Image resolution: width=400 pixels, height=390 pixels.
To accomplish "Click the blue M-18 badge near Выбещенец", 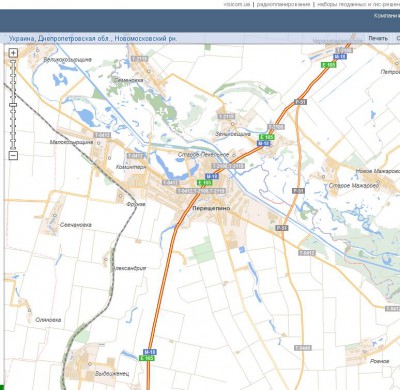I will click(150, 352).
